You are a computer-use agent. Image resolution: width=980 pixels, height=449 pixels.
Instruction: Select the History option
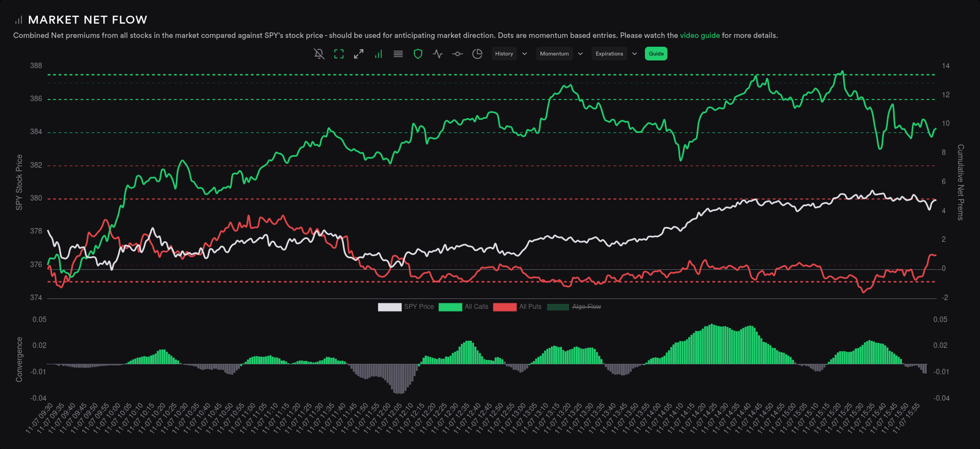504,54
